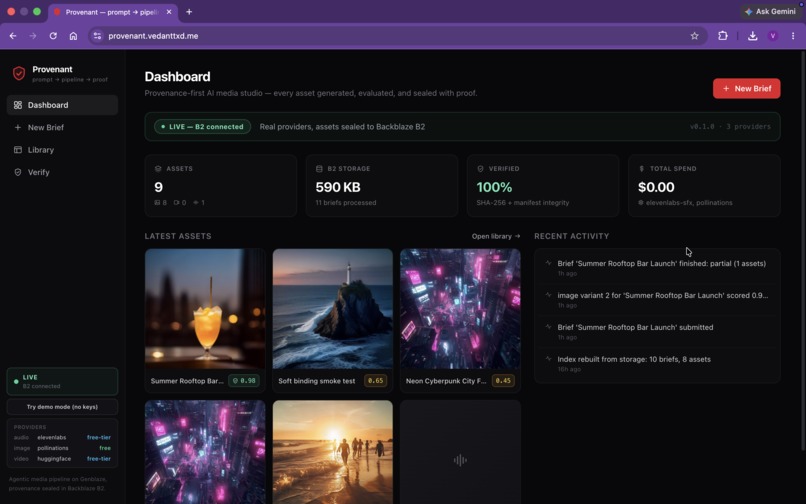The height and width of the screenshot is (504, 806).
Task: Click the site settings icon in address bar
Action: click(x=97, y=36)
